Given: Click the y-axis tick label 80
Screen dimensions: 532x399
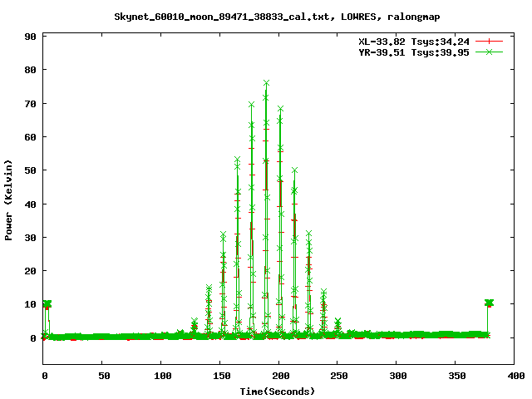Looking at the screenshot, I should tap(30, 70).
